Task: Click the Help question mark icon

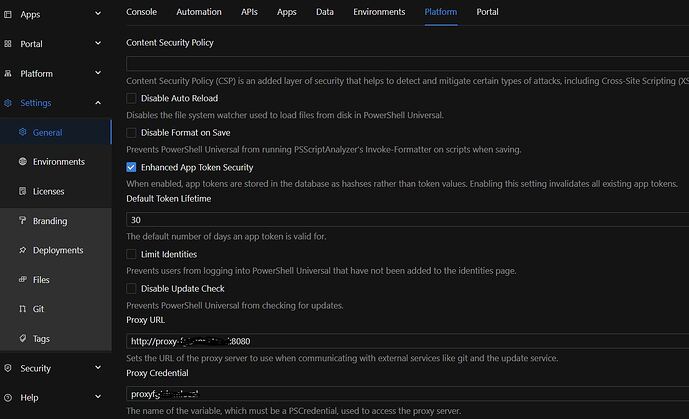Action: [x=8, y=397]
